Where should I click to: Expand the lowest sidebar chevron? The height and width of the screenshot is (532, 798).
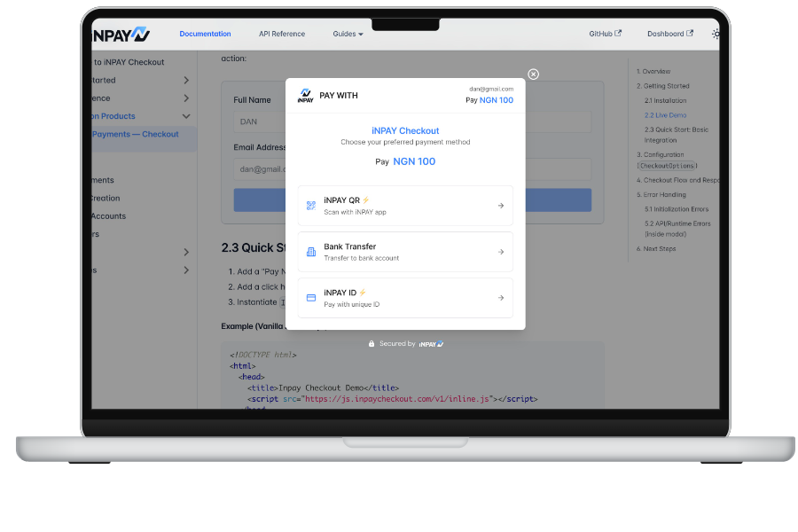[186, 270]
